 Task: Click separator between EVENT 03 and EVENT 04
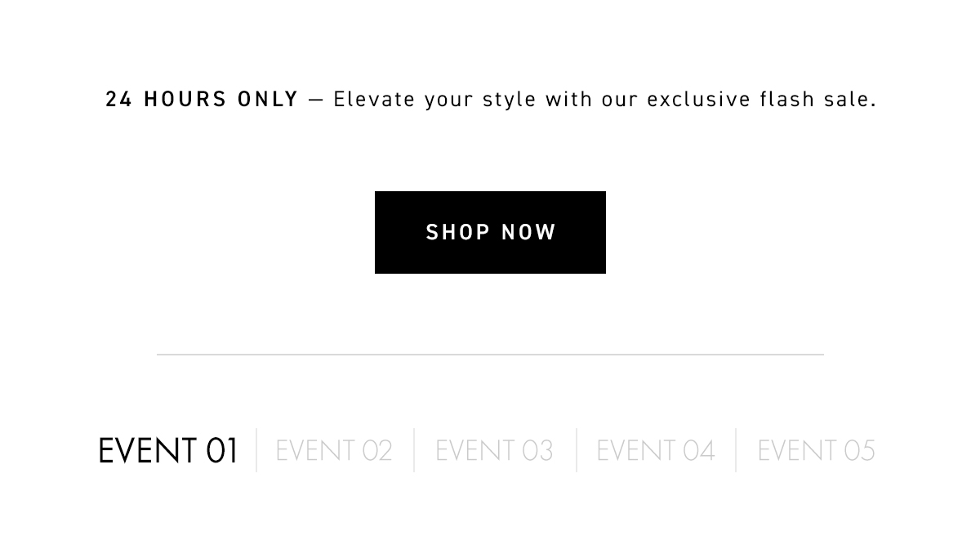[577, 449]
